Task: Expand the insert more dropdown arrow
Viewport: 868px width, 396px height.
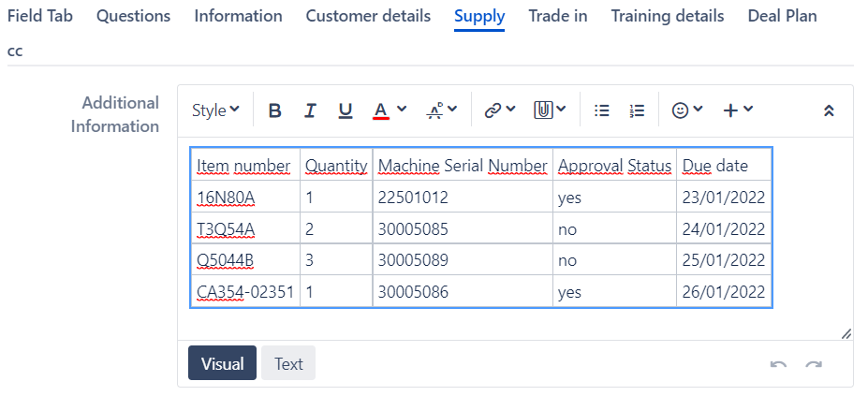Action: (x=748, y=110)
